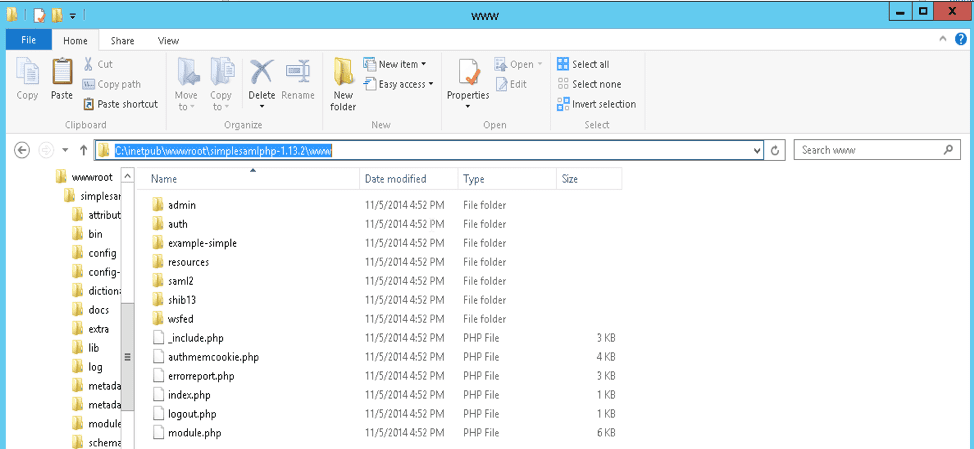Click Select all in the ribbon
This screenshot has height=449, width=974.
tap(583, 64)
